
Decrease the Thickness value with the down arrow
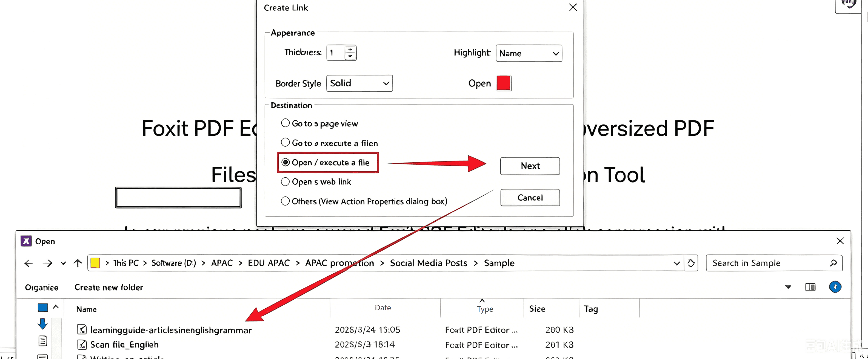pyautogui.click(x=350, y=56)
